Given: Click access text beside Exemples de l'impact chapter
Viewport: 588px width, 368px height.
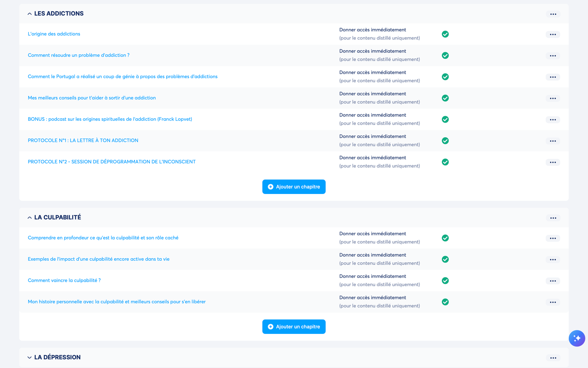Looking at the screenshot, I should click(x=379, y=259).
